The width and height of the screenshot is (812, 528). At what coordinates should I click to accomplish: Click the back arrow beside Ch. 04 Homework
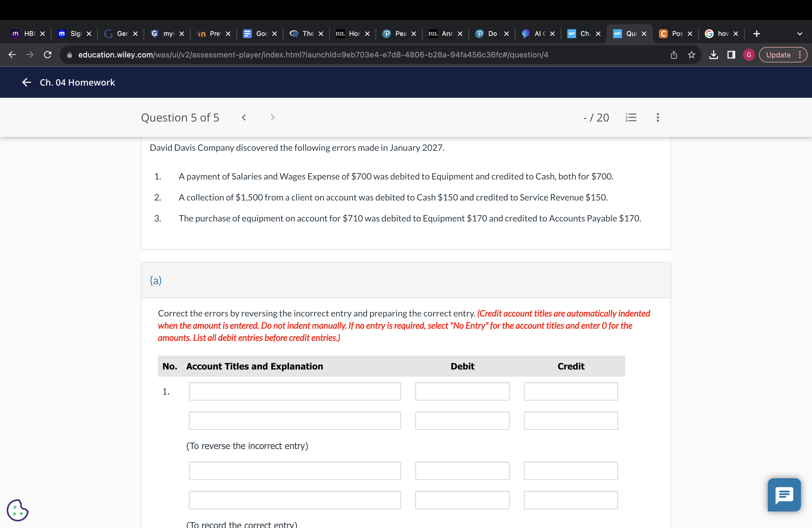[x=27, y=82]
